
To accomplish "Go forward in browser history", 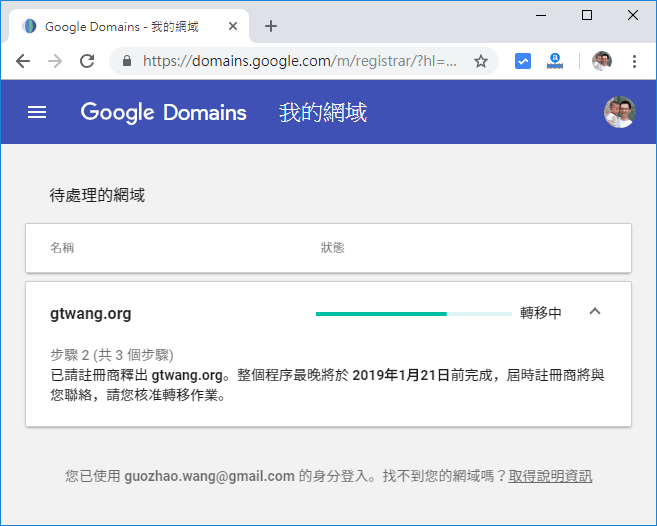I will tap(55, 61).
